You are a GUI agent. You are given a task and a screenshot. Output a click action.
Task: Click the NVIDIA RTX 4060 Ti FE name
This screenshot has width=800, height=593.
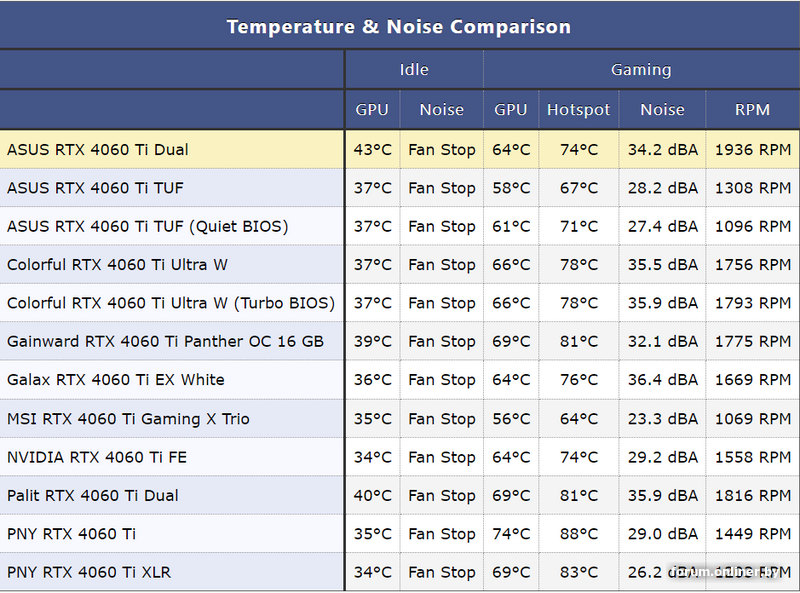point(97,457)
